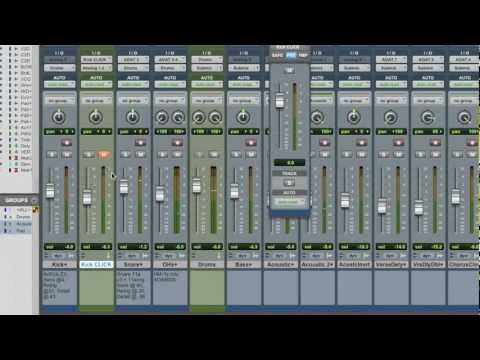This screenshot has height=360, width=480.
Task: Solo the Bass track
Action: 236,154
